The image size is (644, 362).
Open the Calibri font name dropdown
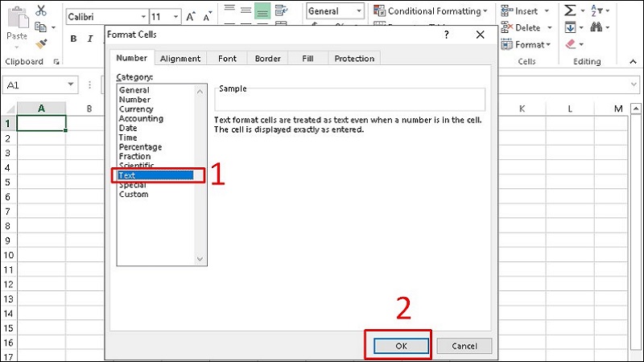[143, 17]
